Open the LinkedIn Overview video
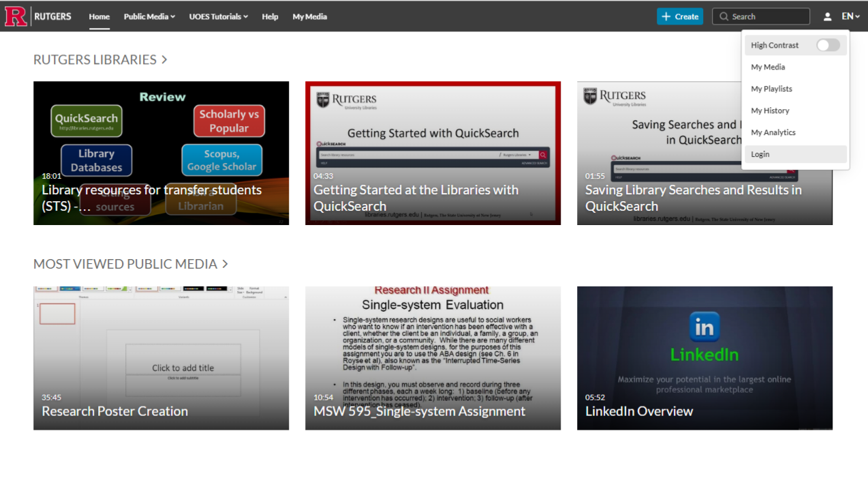 point(704,358)
